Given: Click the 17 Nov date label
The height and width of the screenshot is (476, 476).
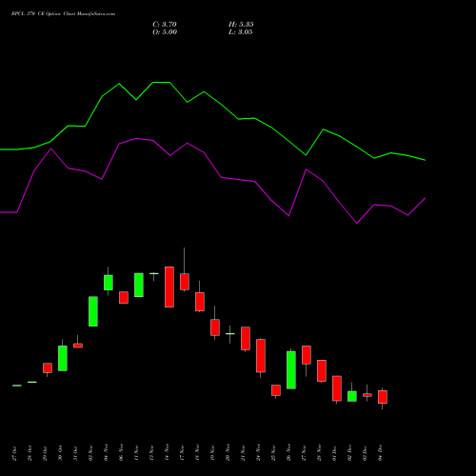Looking at the screenshot, I should 182,453.
